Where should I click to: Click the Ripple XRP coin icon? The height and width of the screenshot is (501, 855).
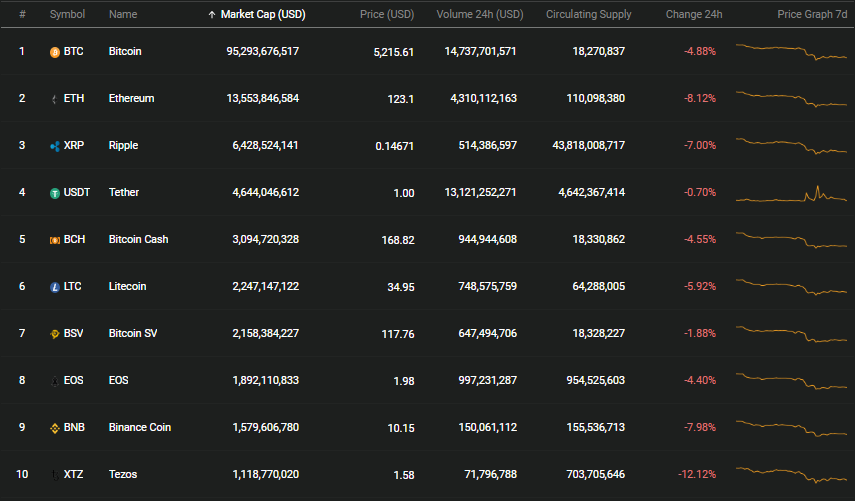pos(55,146)
